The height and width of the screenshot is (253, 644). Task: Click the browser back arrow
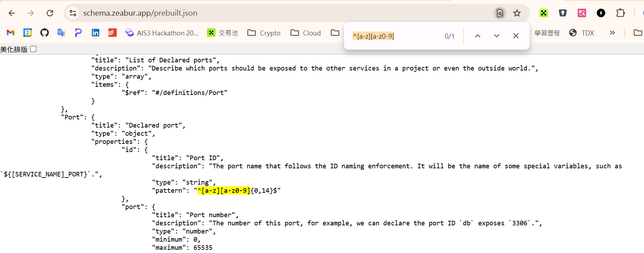[x=12, y=13]
